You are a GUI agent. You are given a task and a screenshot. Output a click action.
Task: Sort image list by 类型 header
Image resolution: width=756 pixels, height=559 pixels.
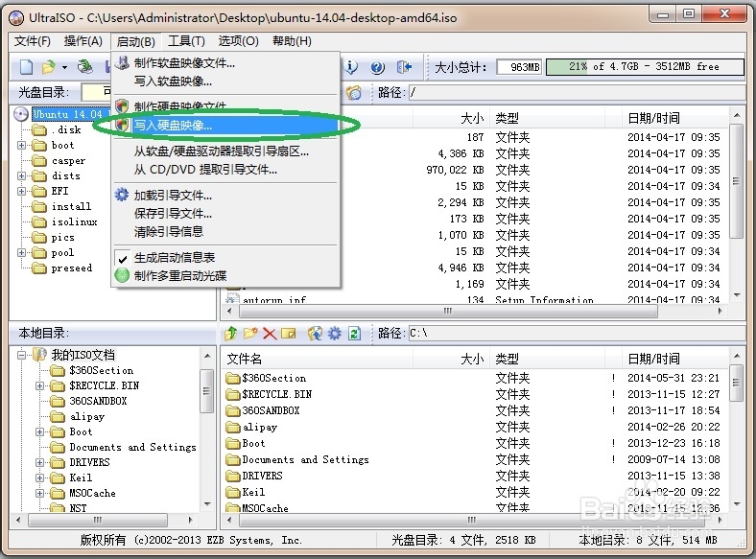click(546, 118)
